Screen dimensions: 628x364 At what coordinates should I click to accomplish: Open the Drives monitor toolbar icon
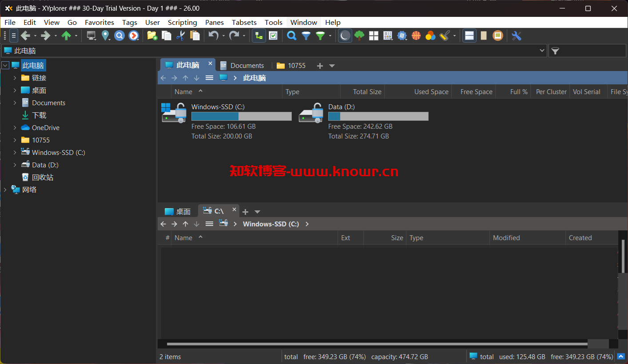[91, 36]
